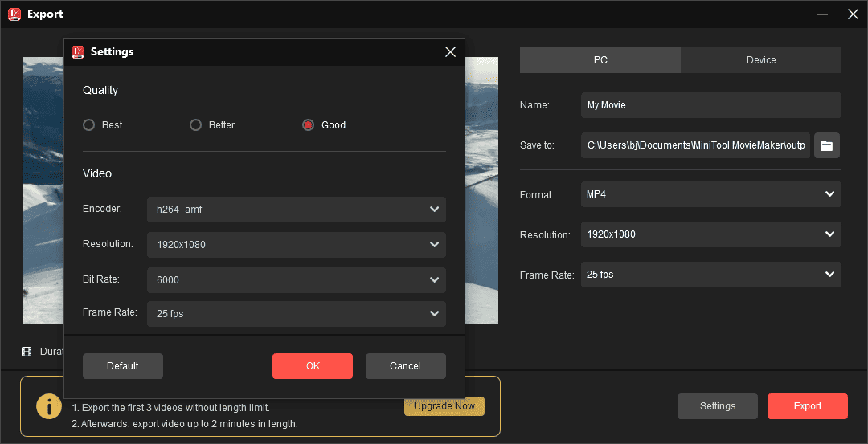
Task: Click the Save to path field
Action: coord(695,145)
